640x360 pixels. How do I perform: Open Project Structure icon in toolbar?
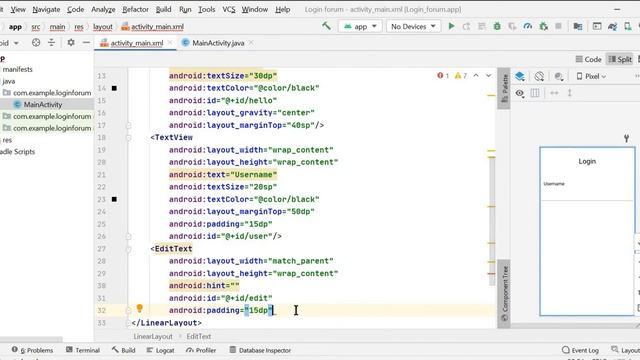tap(578, 26)
